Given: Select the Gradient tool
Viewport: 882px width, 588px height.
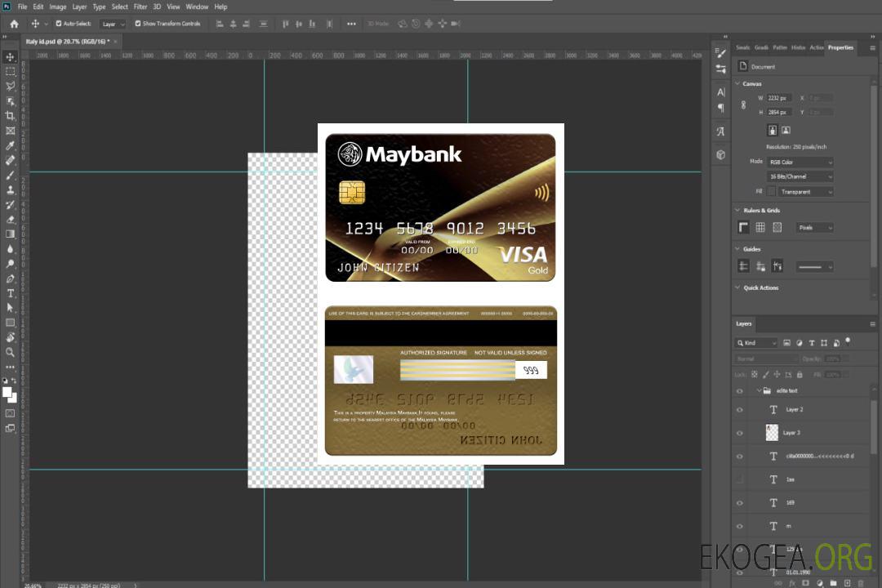Looking at the screenshot, I should coord(10,234).
